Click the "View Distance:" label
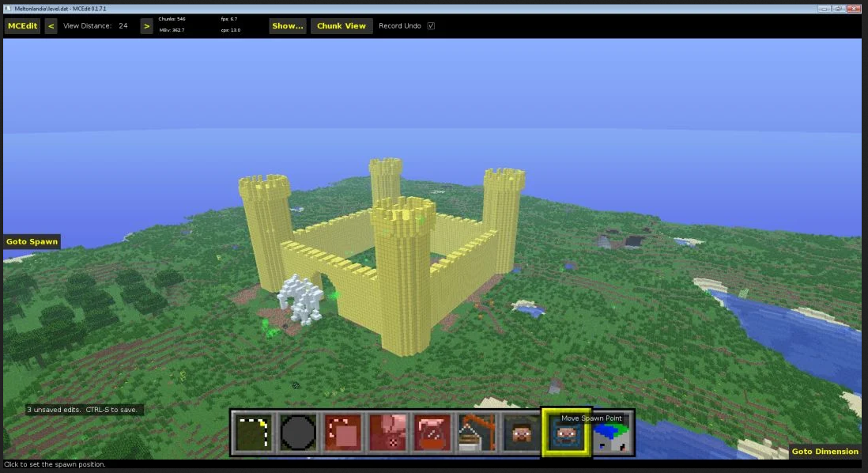The image size is (868, 473). pyautogui.click(x=88, y=26)
